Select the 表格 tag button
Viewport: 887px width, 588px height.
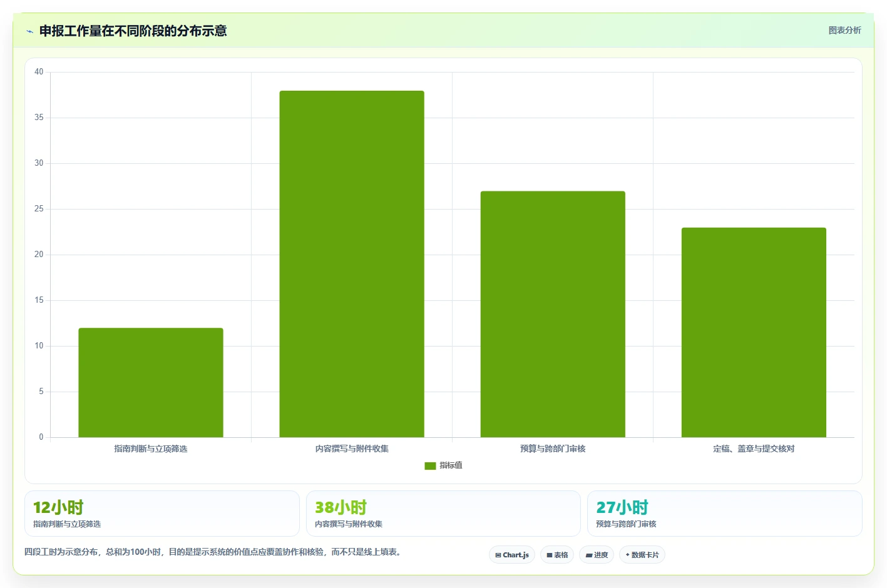(x=557, y=555)
